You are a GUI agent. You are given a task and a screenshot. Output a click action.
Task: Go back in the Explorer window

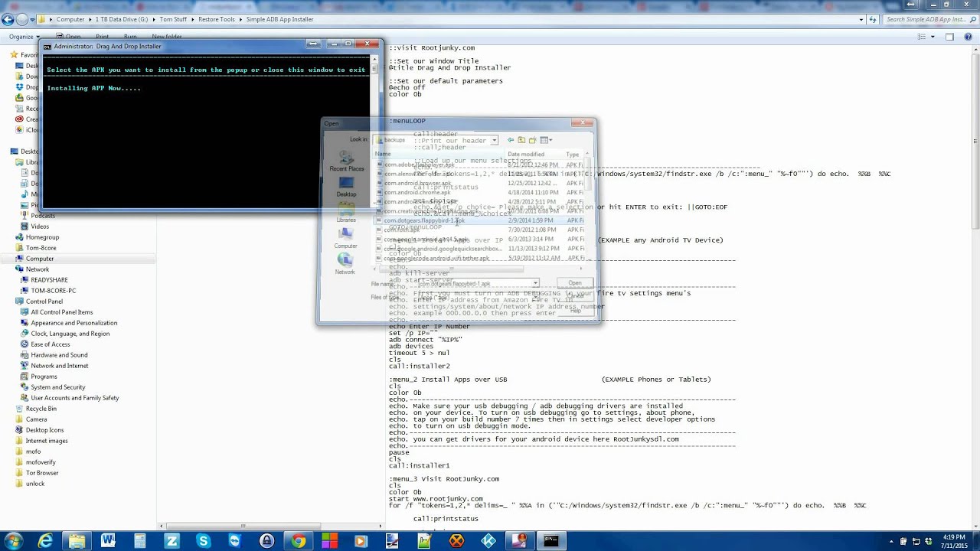coord(7,19)
